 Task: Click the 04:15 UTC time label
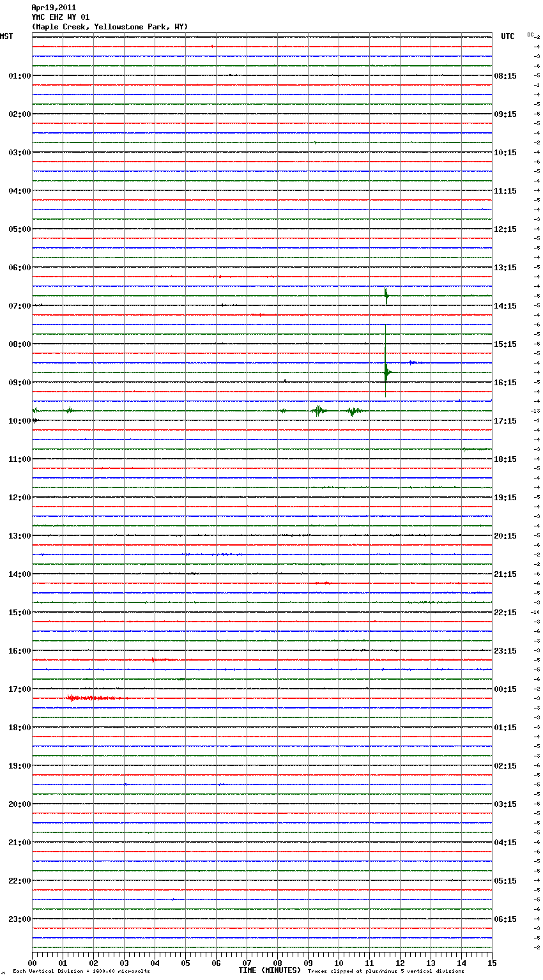[x=505, y=843]
